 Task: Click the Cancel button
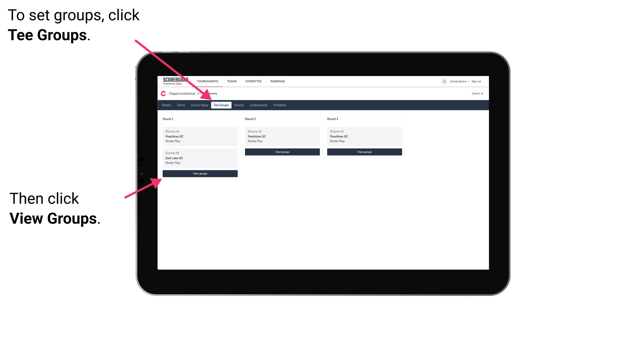click(x=477, y=93)
